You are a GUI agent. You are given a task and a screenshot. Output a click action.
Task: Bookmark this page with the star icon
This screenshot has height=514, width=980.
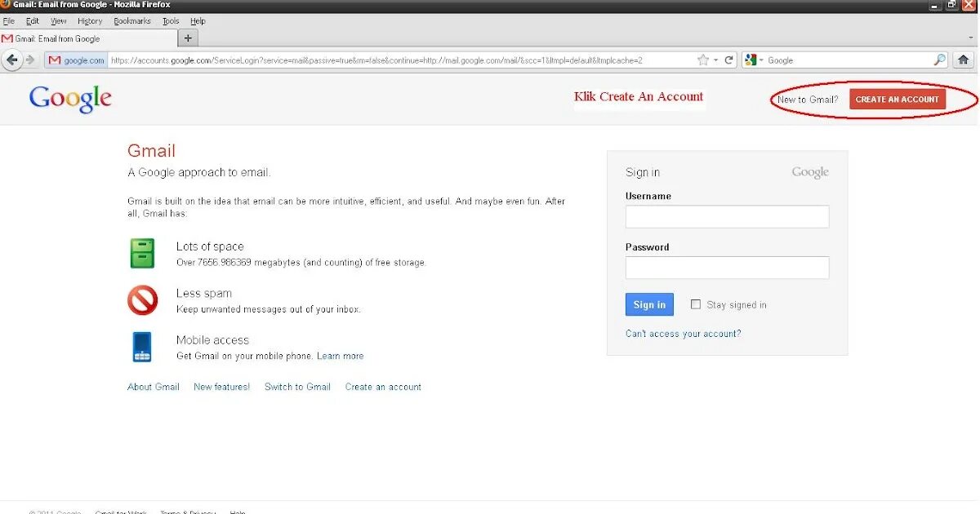point(703,60)
